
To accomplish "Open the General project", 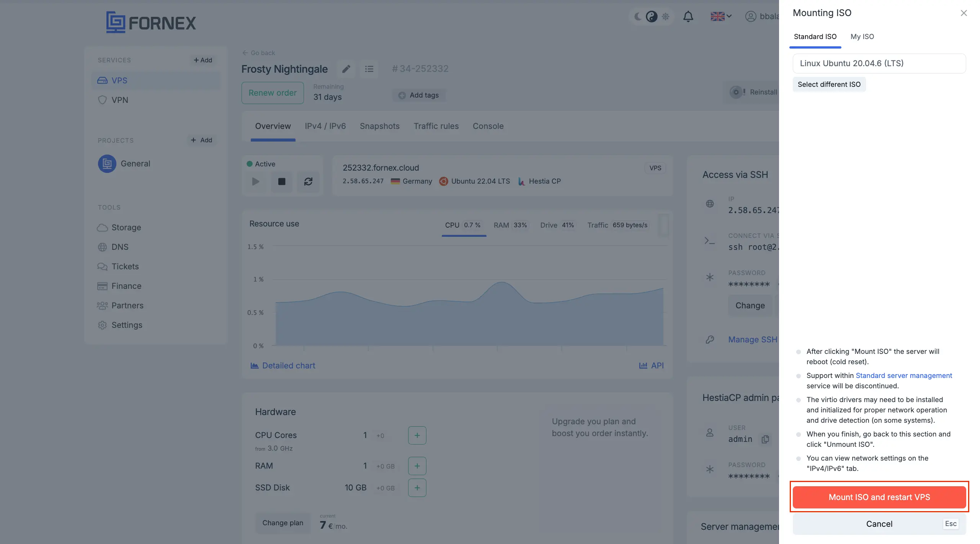I will (124, 164).
